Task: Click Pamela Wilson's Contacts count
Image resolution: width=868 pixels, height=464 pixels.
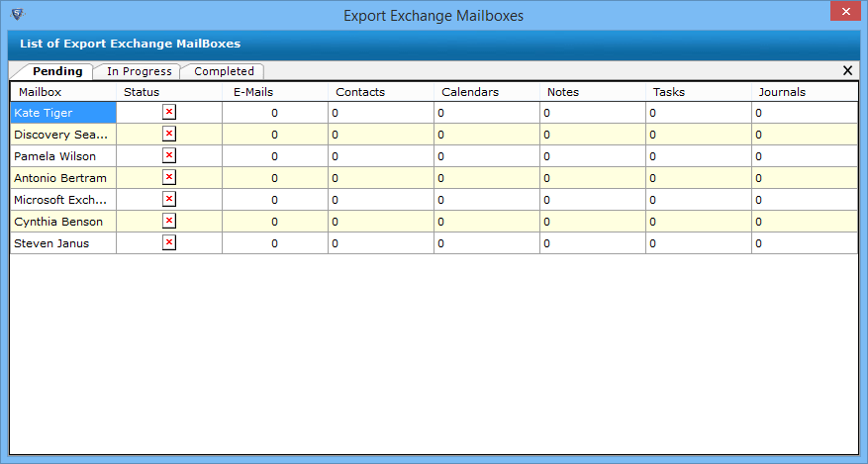Action: click(380, 156)
